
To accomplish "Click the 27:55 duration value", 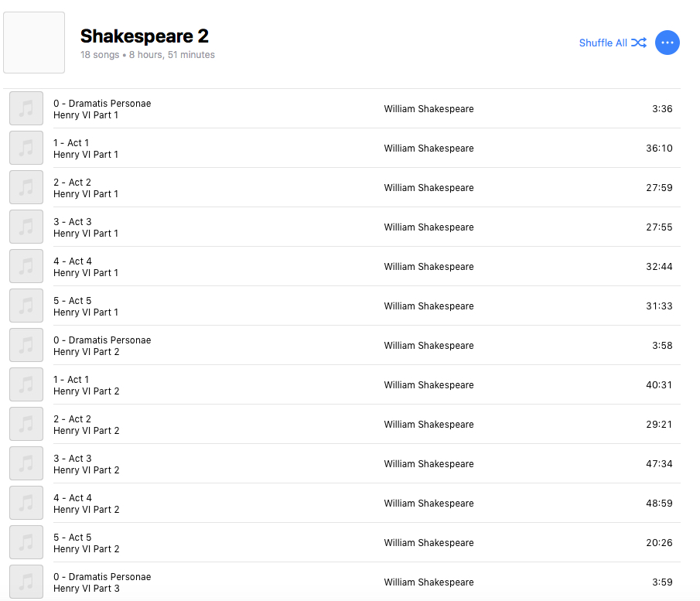I will point(659,227).
